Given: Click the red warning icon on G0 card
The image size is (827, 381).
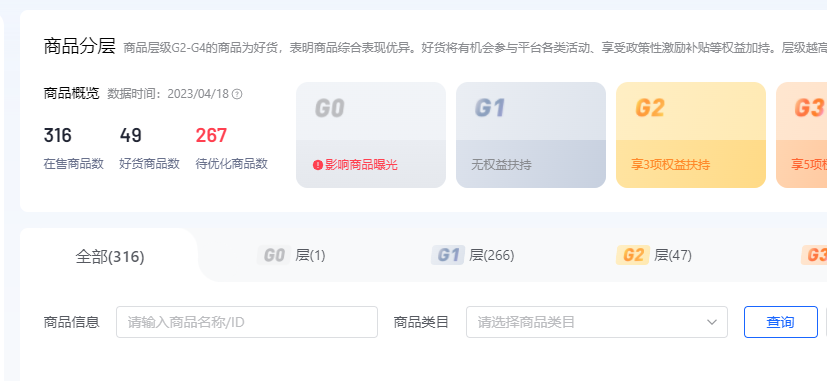Looking at the screenshot, I should 318,165.
